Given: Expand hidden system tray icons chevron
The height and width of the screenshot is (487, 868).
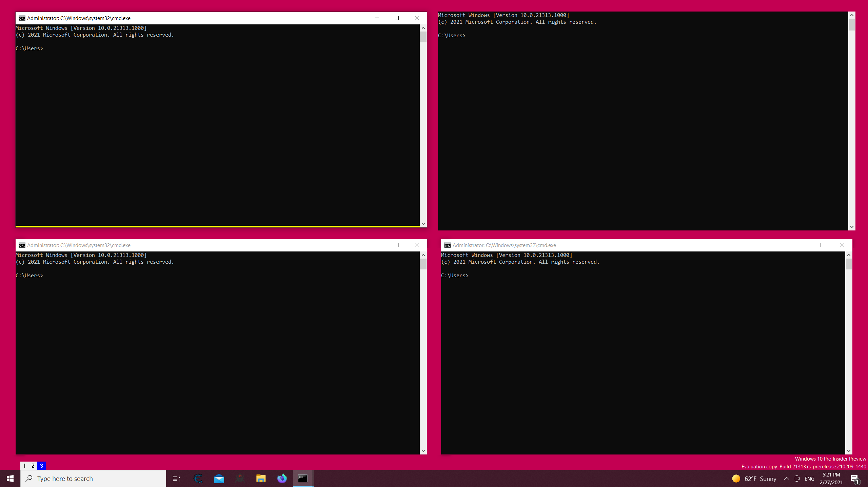Looking at the screenshot, I should [786, 479].
